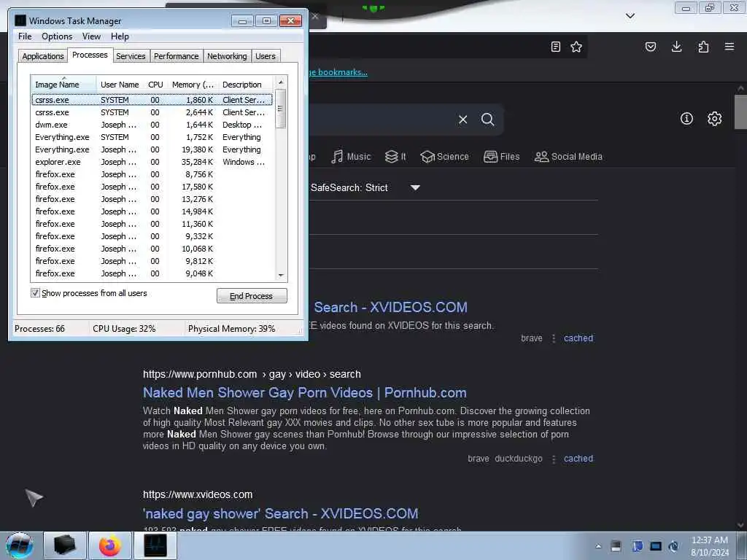Click taskbar clock showing 12:37 AM
Screen dimensions: 747x560
(709, 546)
